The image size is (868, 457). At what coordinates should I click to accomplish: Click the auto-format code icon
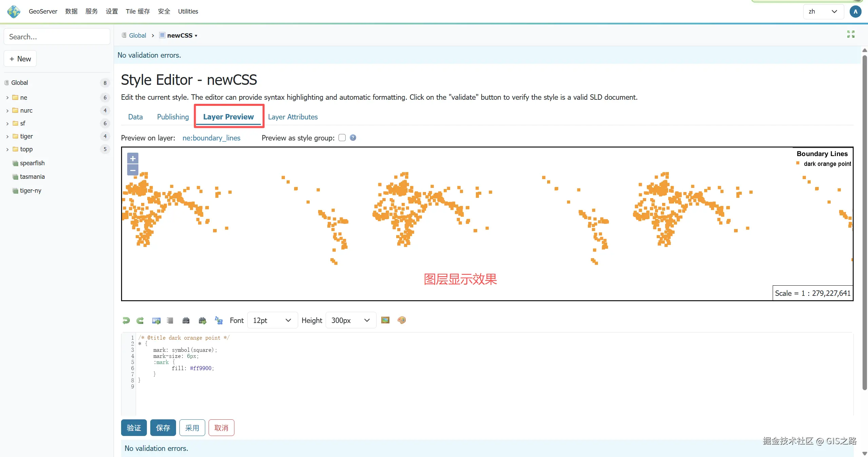pos(170,320)
